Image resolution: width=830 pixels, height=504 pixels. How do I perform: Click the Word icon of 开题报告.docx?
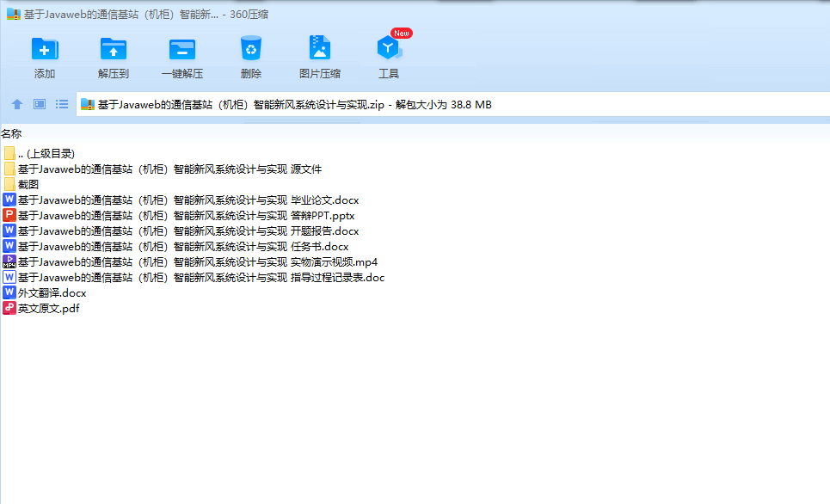click(9, 230)
